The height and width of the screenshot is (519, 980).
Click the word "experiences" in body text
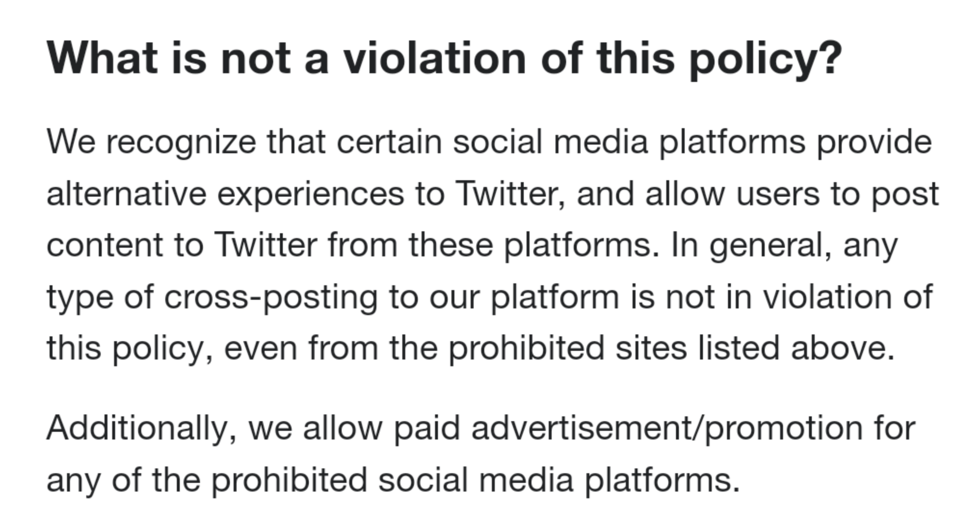[x=311, y=195]
